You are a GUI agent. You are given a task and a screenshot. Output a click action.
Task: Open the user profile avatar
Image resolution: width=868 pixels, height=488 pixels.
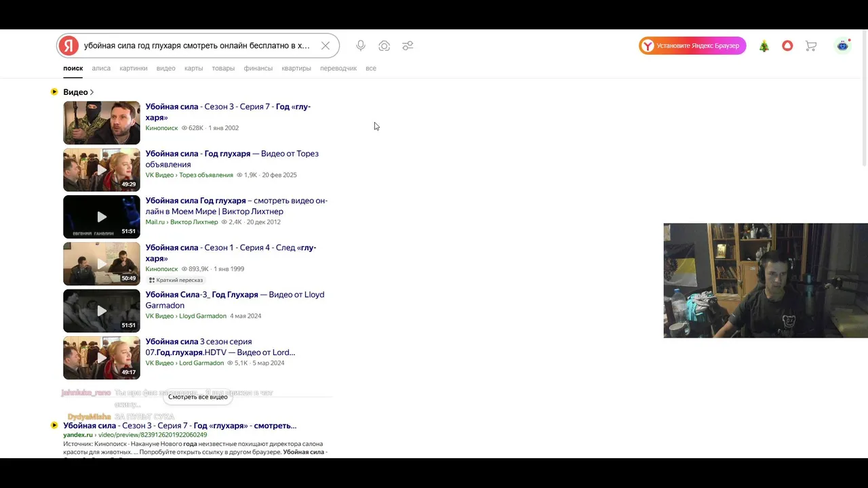point(842,45)
